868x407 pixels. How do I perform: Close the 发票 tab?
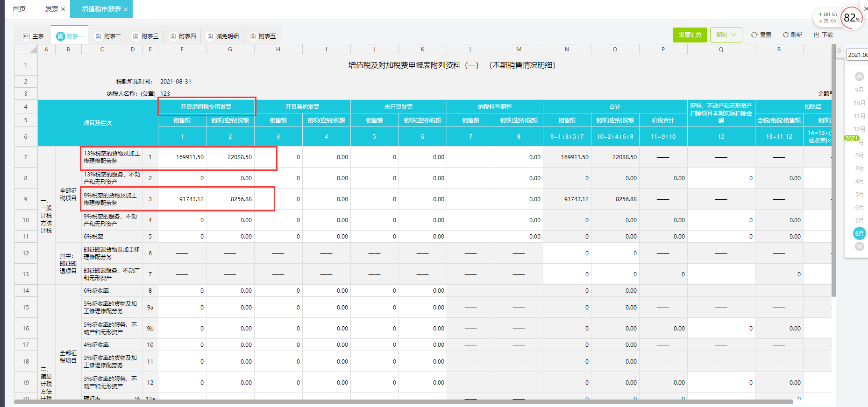tap(63, 9)
